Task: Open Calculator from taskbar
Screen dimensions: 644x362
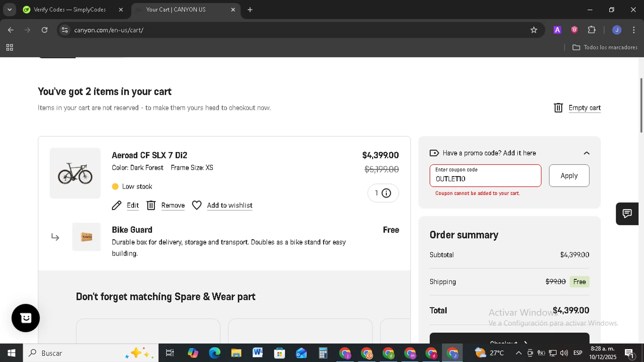Action: 323,353
